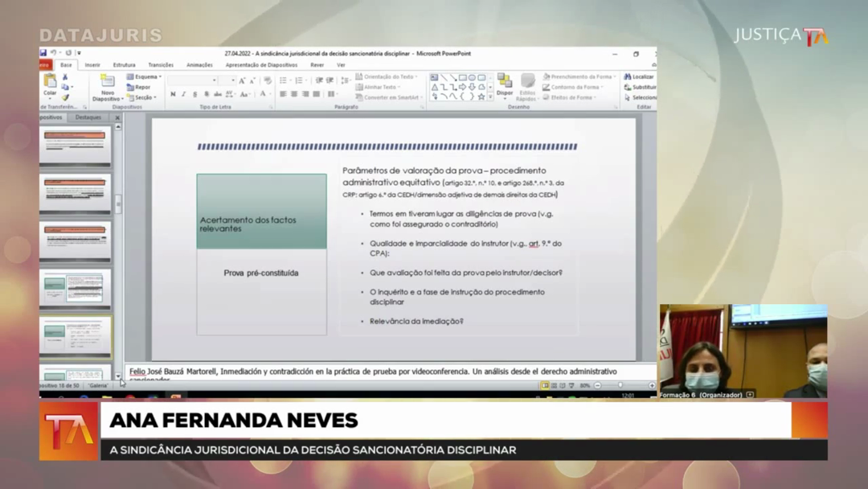Open the Inserir ribbon tab
868x489 pixels.
click(92, 65)
